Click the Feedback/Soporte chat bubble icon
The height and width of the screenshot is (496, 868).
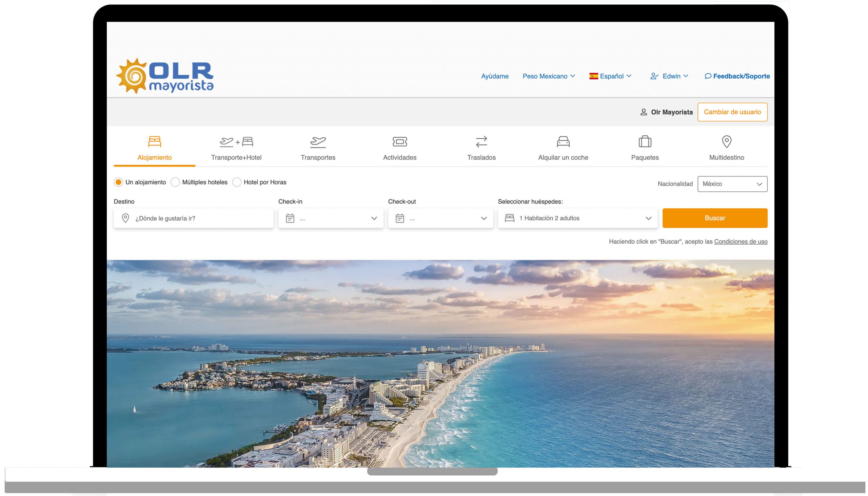click(x=708, y=76)
